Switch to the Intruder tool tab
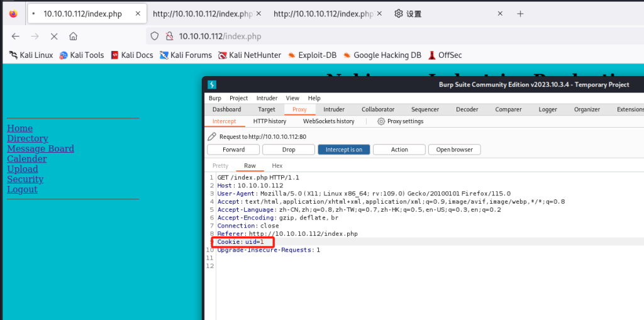The height and width of the screenshot is (320, 644). point(334,109)
